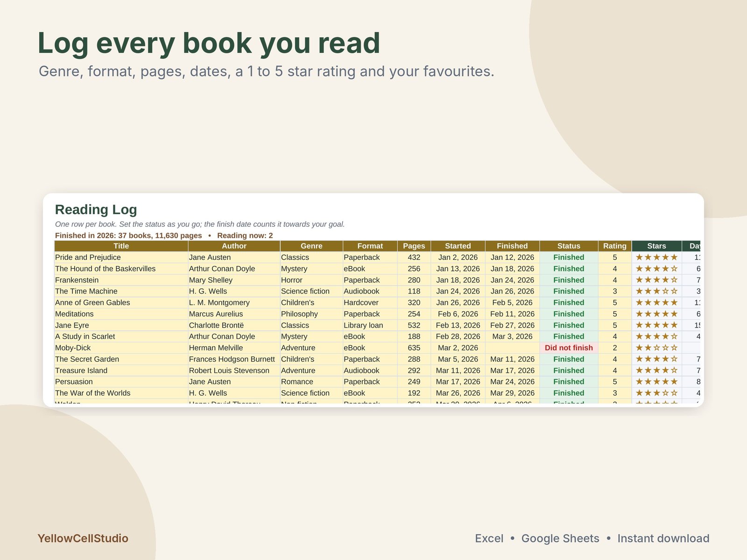Select the Format column header
Image resolution: width=747 pixels, height=560 pixels.
click(370, 246)
